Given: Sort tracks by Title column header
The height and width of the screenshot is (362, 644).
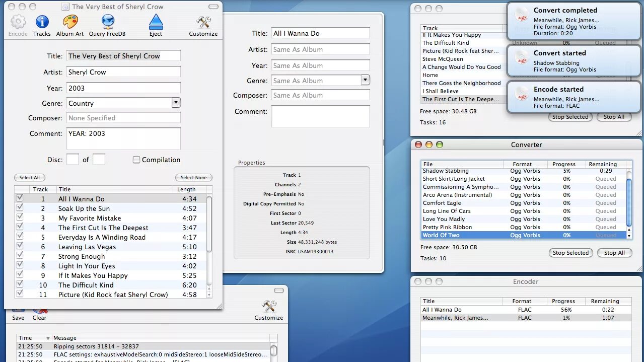Looking at the screenshot, I should tap(115, 189).
